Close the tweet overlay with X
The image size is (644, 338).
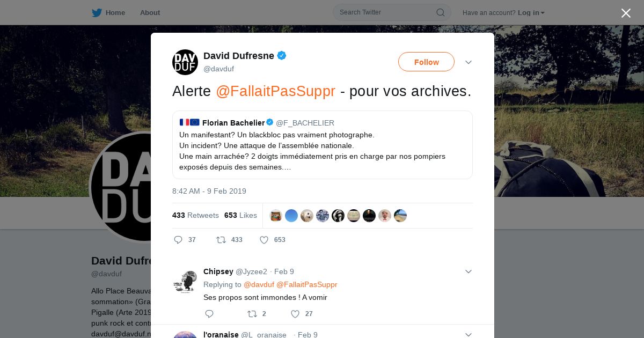pos(626,13)
